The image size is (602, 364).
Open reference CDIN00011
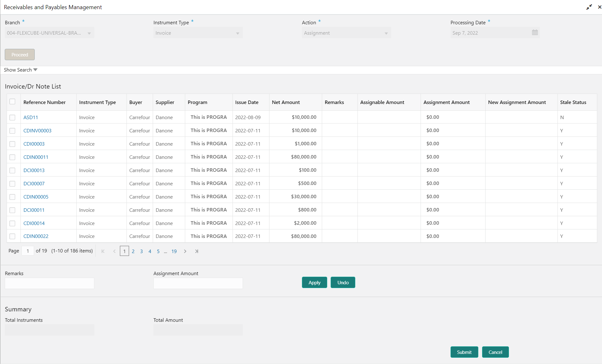click(x=36, y=157)
